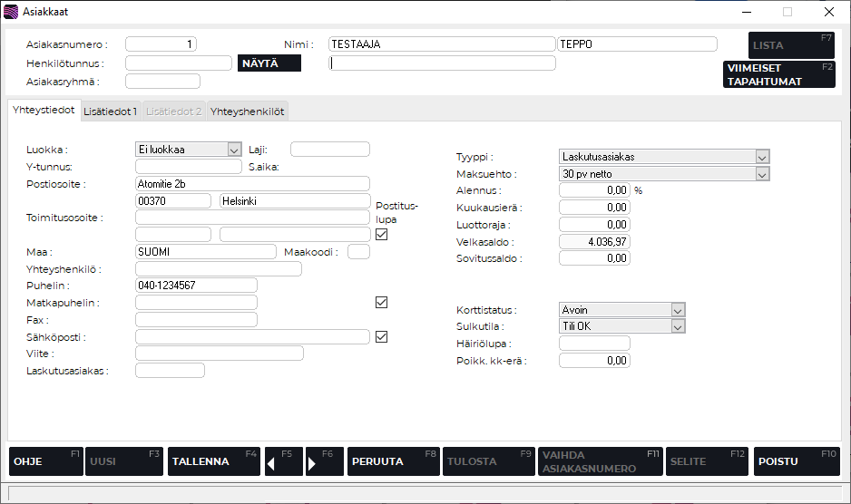Open the Maksuehto dropdown

tap(761, 173)
